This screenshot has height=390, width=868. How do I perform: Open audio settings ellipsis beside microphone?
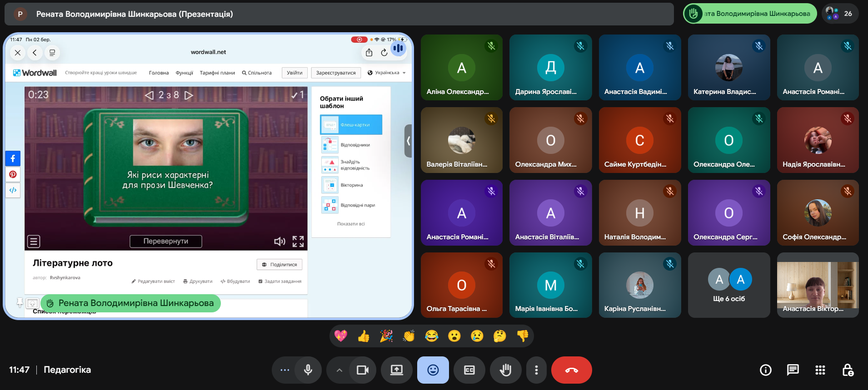[285, 370]
